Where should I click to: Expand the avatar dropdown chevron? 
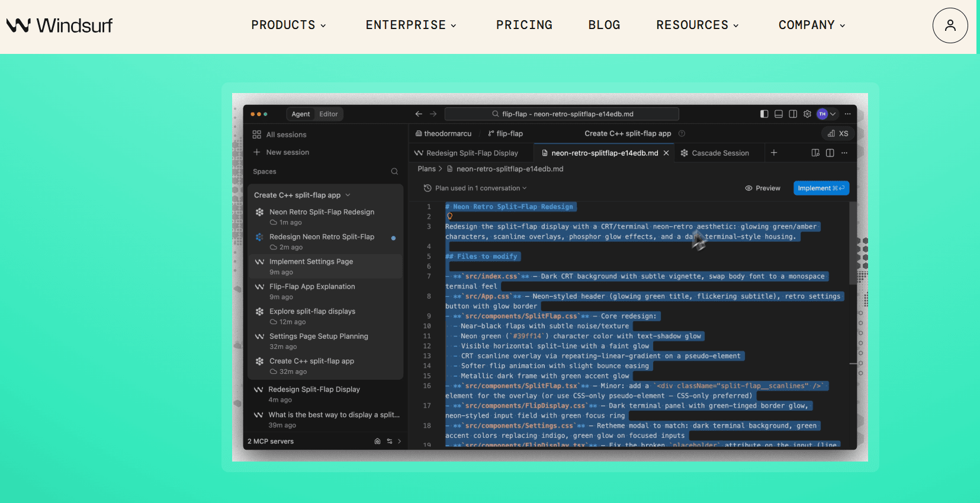(x=833, y=114)
